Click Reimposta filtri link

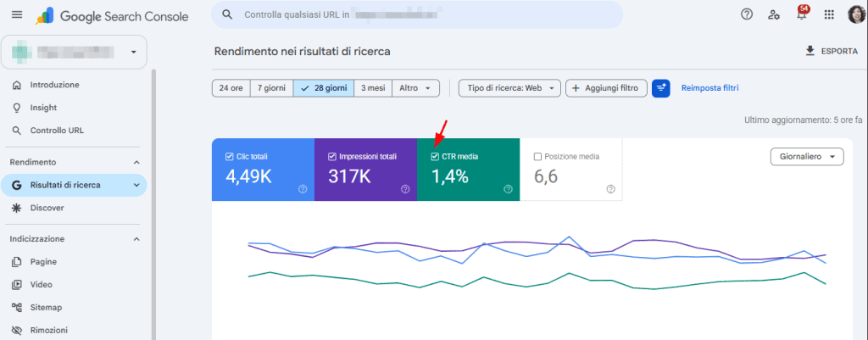709,88
